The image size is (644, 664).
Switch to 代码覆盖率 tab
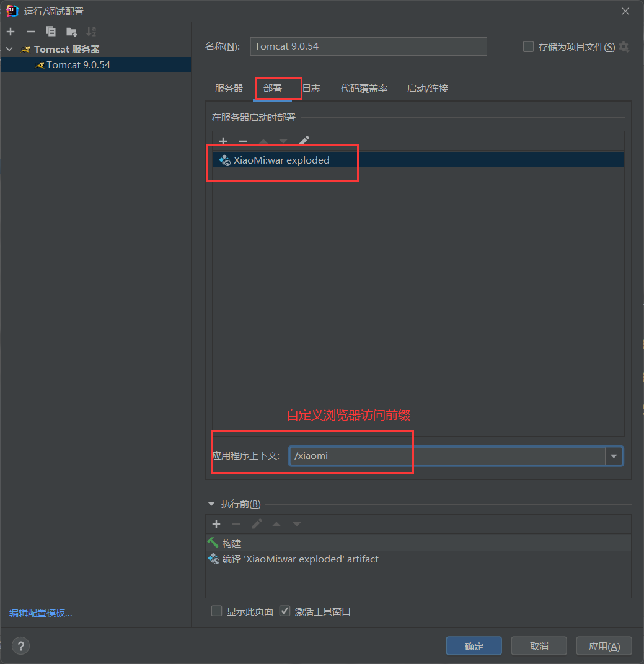364,89
